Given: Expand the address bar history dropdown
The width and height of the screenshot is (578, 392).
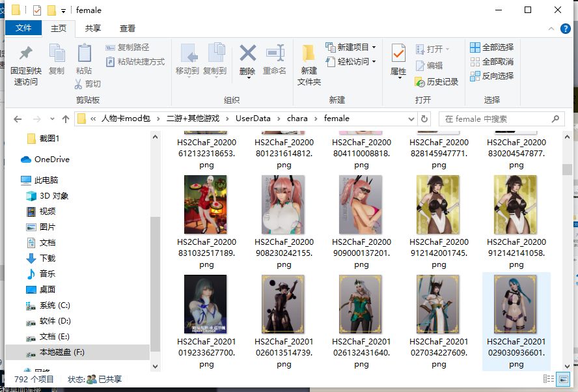Looking at the screenshot, I should (x=411, y=119).
